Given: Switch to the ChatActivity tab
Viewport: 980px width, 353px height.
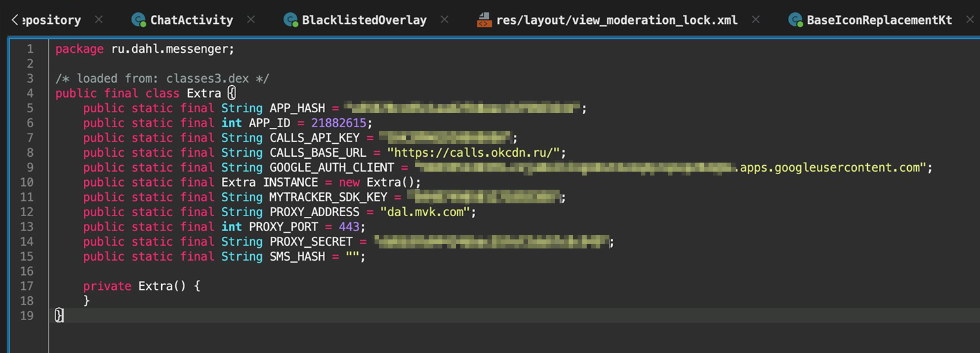Looking at the screenshot, I should point(191,20).
